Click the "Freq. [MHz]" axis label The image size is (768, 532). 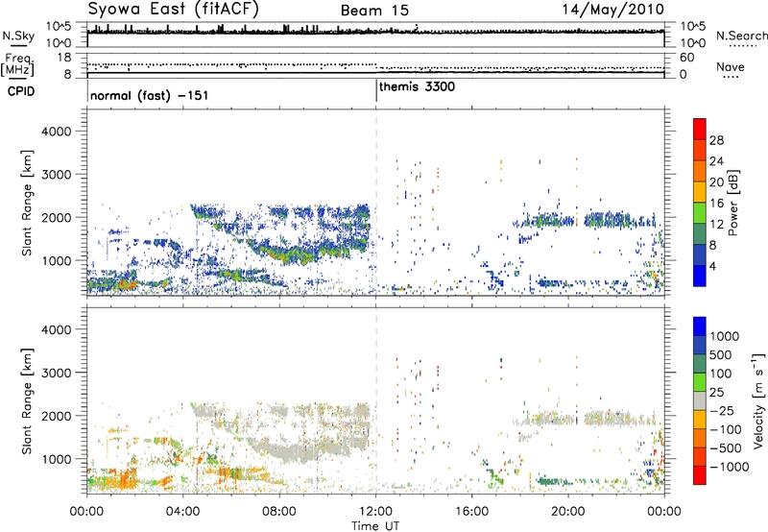pos(17,65)
